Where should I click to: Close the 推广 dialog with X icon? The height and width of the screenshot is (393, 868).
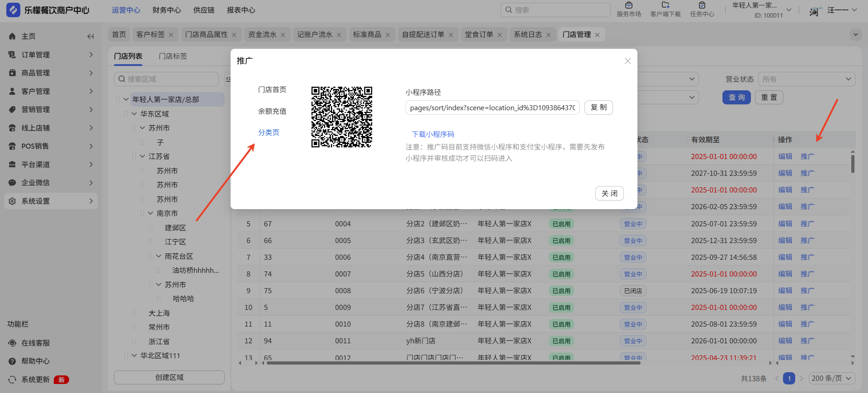[627, 61]
